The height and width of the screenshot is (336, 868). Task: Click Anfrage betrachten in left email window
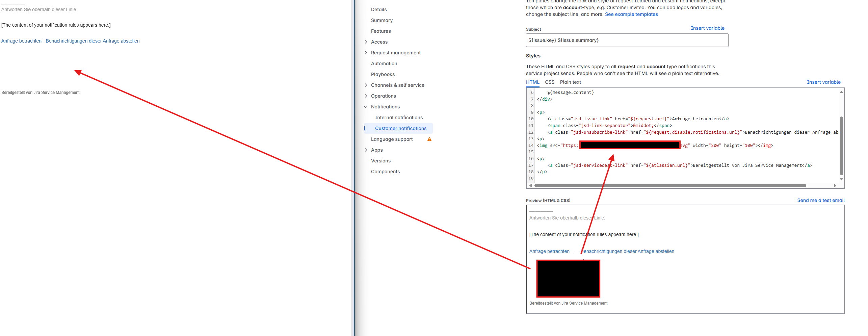click(x=21, y=41)
